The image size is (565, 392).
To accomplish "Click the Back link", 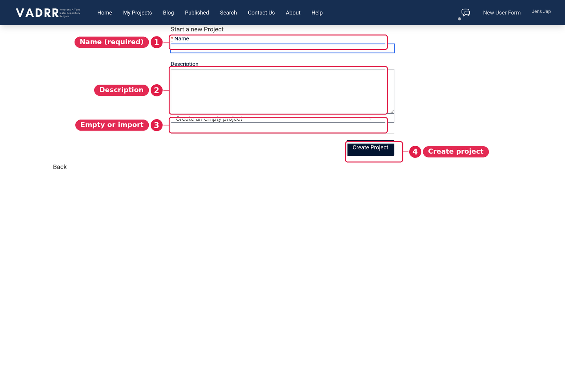I will point(60,167).
